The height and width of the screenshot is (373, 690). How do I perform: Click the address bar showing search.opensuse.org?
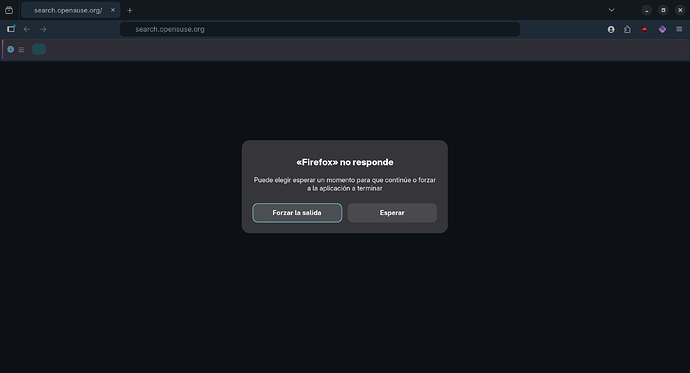[x=320, y=29]
